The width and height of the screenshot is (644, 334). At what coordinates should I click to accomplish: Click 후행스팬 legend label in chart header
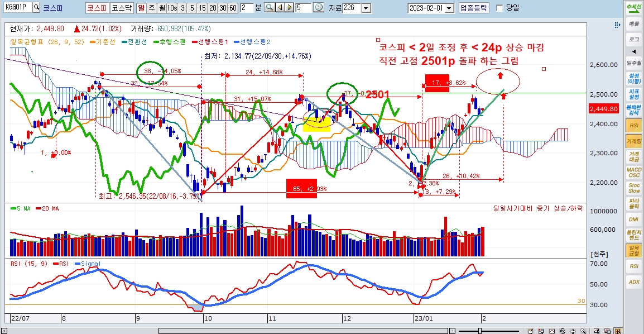click(169, 42)
